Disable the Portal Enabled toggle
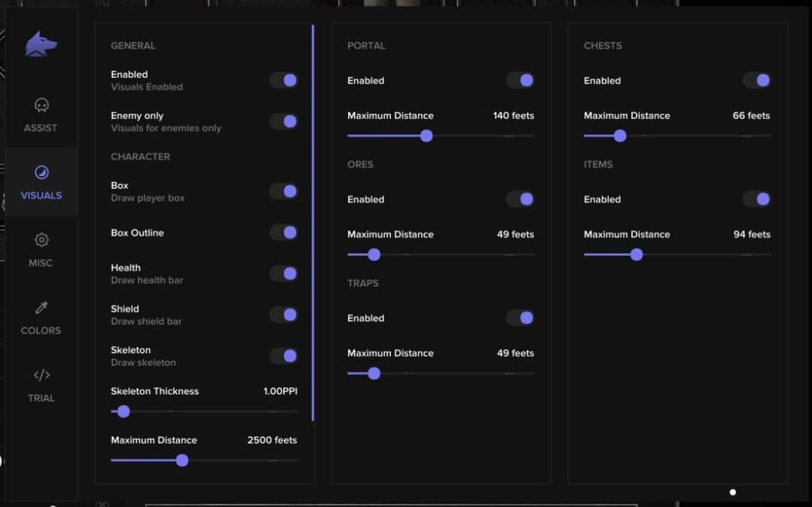 coord(520,80)
